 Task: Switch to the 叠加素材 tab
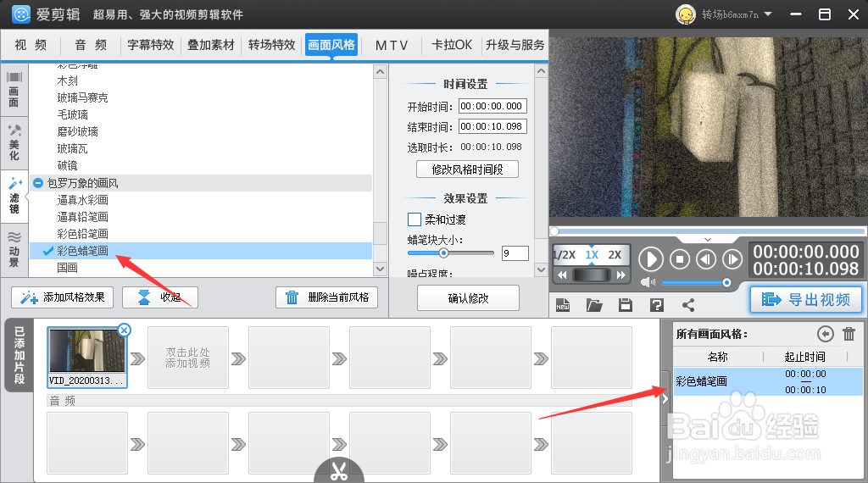[211, 45]
